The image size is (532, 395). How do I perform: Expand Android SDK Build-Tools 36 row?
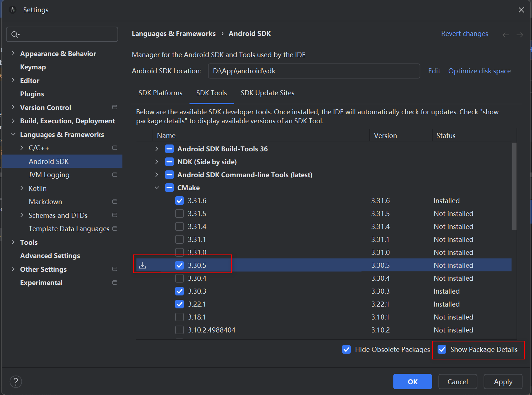157,149
